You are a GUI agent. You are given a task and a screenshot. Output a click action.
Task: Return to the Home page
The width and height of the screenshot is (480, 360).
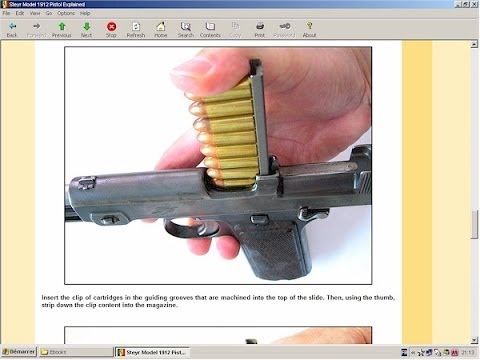161,30
